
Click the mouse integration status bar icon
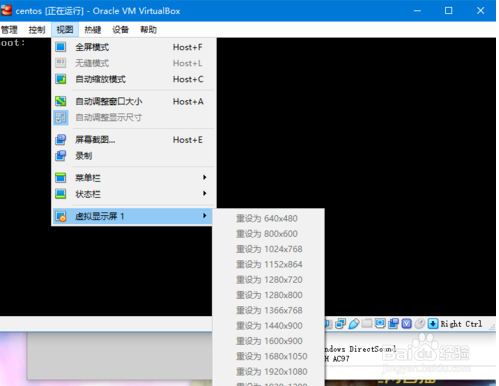click(x=420, y=324)
